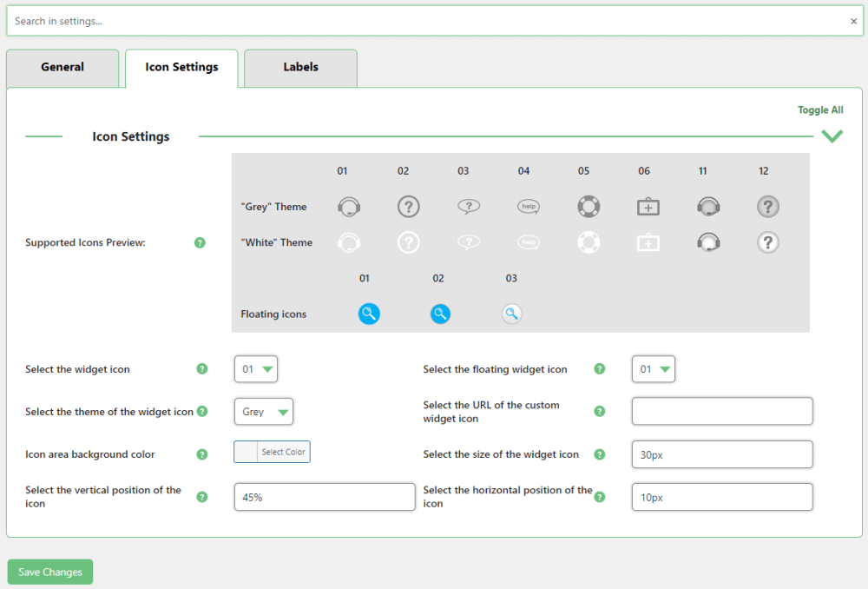
Task: Click the help icon for widget icon size
Action: click(600, 454)
